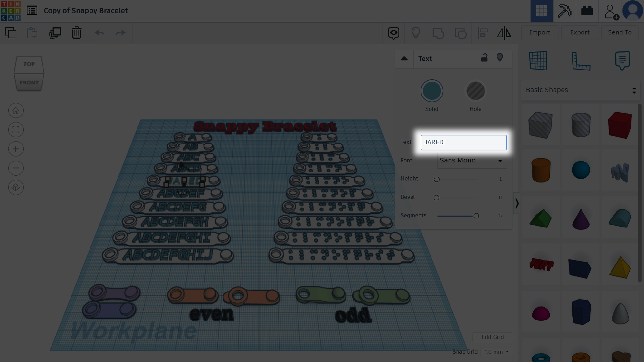This screenshot has height=362, width=644.
Task: Toggle the lock editing icon
Action: click(x=484, y=58)
